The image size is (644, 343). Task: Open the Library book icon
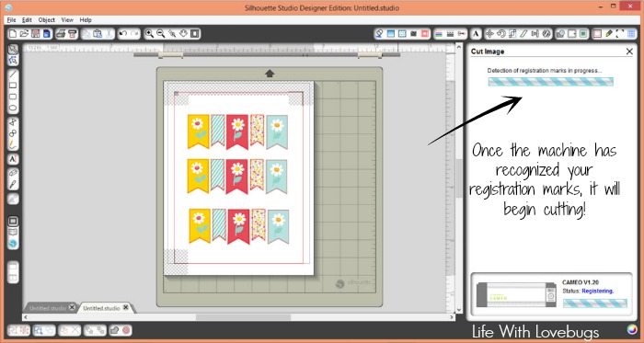pyautogui.click(x=13, y=233)
